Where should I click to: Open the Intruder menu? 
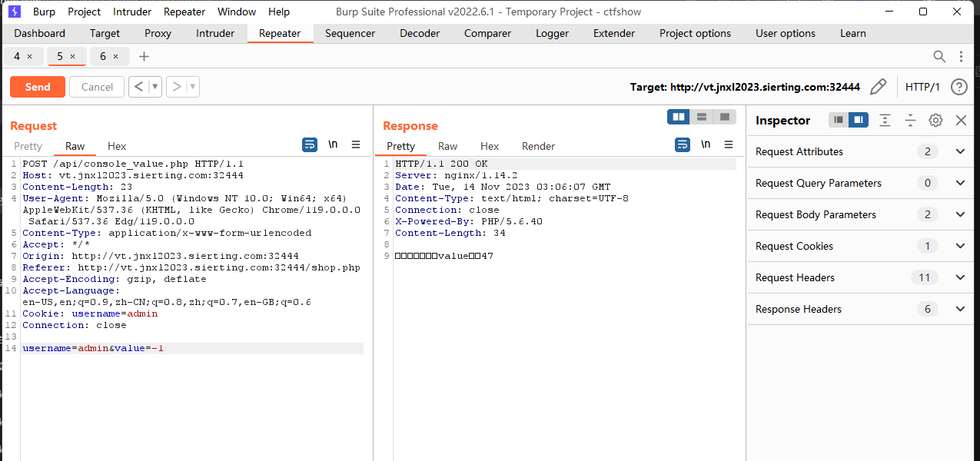pyautogui.click(x=132, y=12)
